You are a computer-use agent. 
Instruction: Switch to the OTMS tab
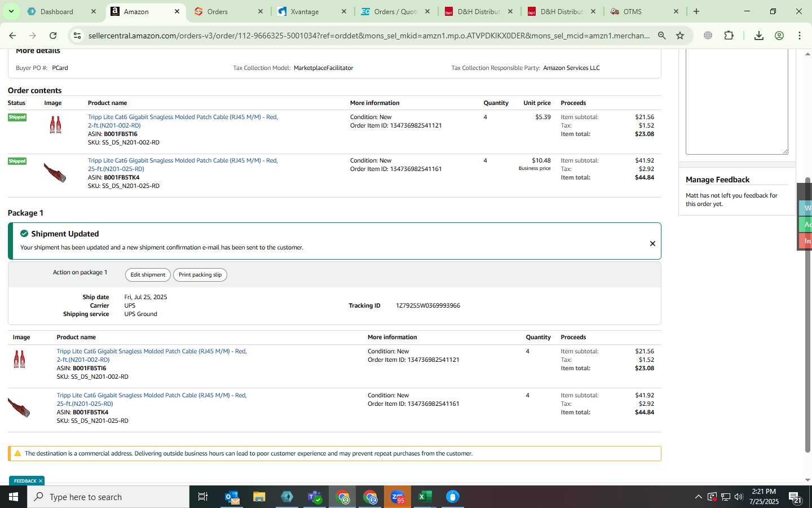(x=632, y=11)
